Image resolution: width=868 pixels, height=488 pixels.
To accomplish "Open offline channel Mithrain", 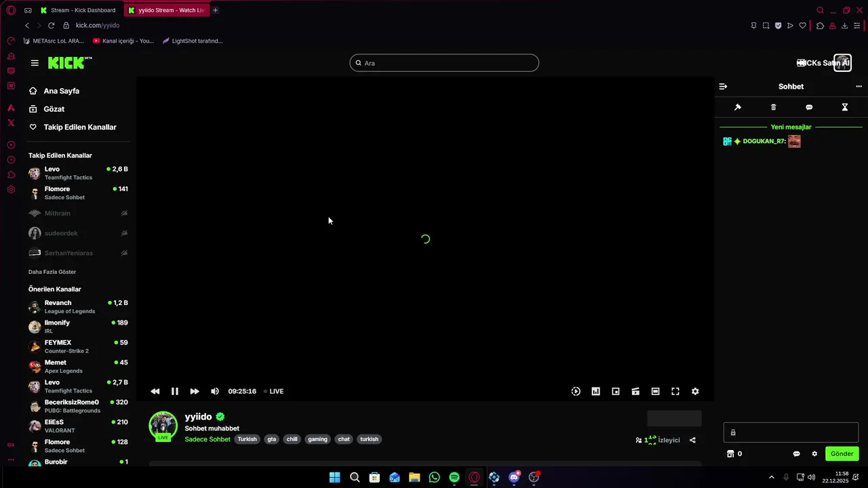I will click(78, 213).
